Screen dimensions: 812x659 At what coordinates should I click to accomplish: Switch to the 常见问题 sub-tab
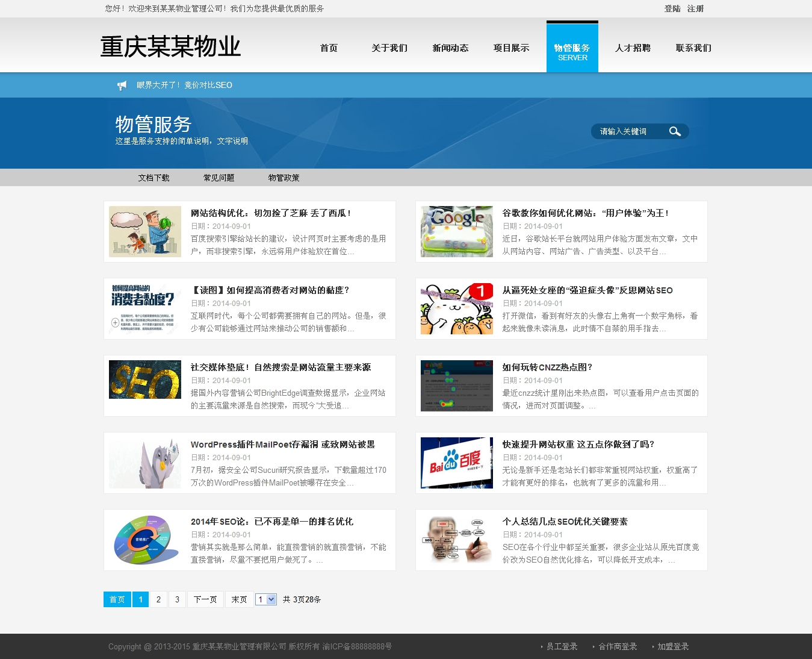[x=218, y=178]
